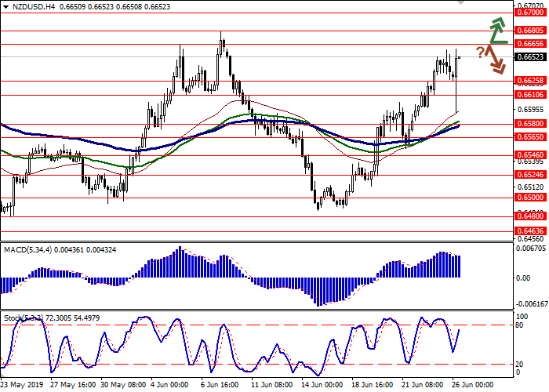Click the NZDUSD,H4 chart title
The width and height of the screenshot is (549, 392).
coord(25,6)
